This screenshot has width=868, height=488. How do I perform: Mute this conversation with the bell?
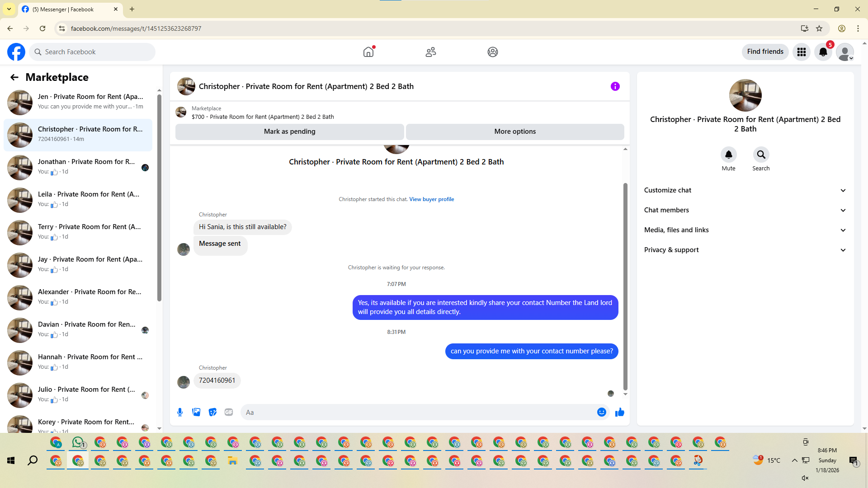point(728,155)
